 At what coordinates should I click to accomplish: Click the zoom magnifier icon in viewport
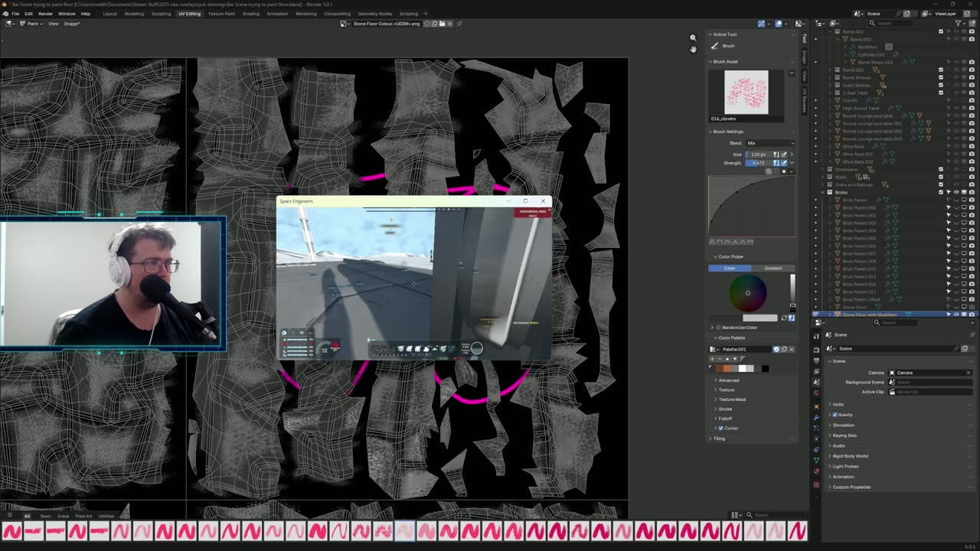[693, 37]
